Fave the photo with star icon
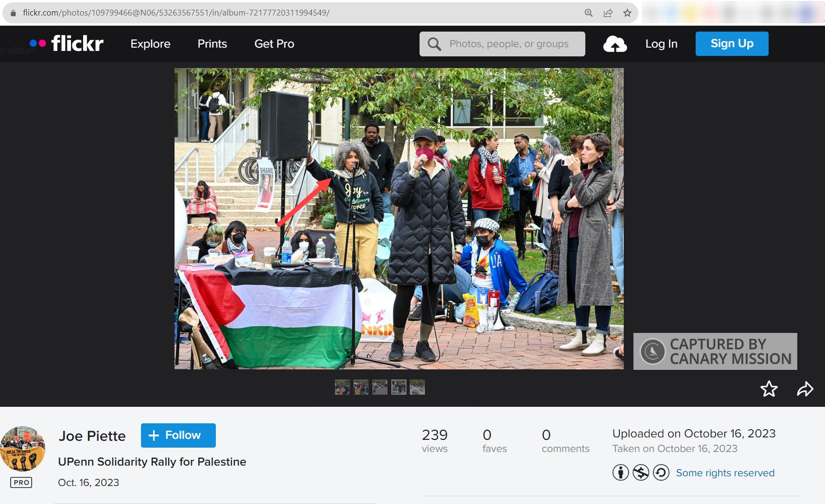The width and height of the screenshot is (825, 504). pos(769,389)
